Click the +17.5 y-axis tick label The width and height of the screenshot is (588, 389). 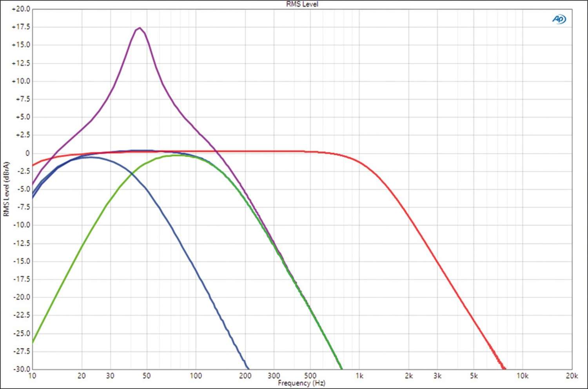[x=21, y=27]
